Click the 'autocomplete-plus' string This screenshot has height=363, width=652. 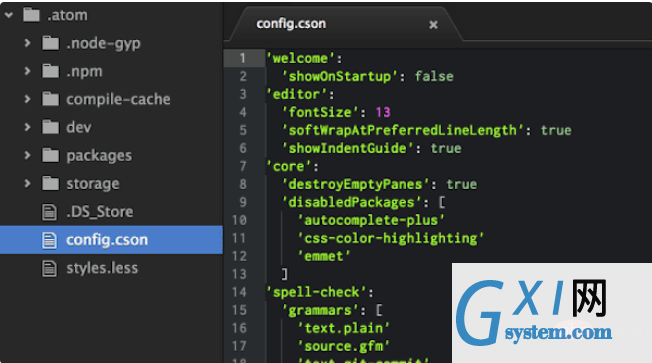pyautogui.click(x=371, y=220)
